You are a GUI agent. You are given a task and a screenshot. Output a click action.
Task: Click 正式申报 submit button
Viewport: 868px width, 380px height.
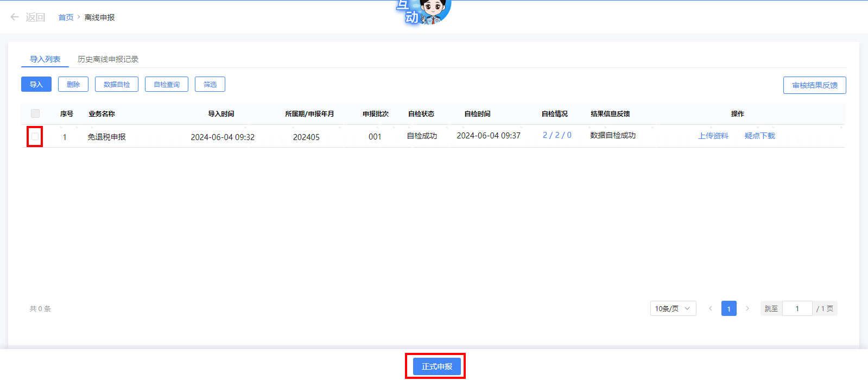[x=437, y=366]
